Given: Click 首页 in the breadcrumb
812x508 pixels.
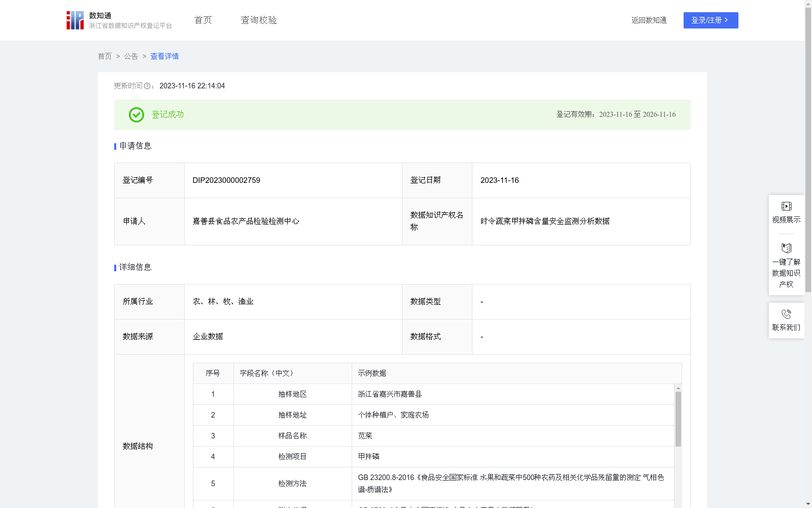Looking at the screenshot, I should click(x=105, y=56).
